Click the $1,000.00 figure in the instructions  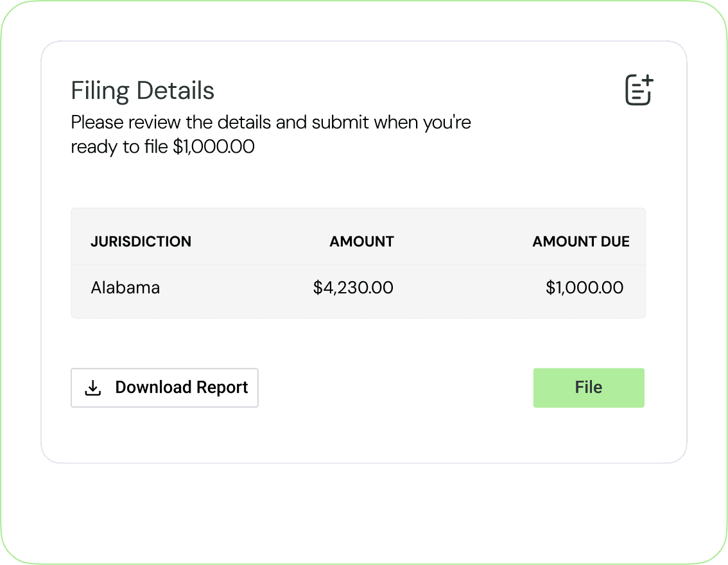coord(214,147)
